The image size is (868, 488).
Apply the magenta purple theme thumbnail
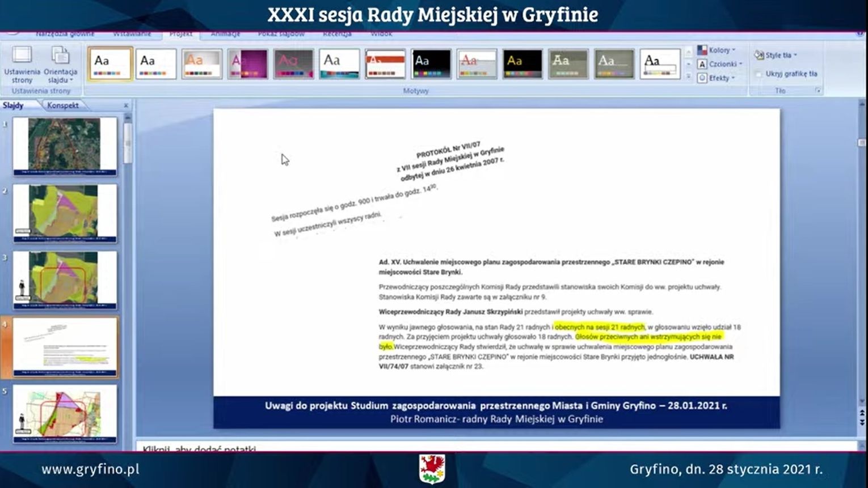click(x=247, y=63)
